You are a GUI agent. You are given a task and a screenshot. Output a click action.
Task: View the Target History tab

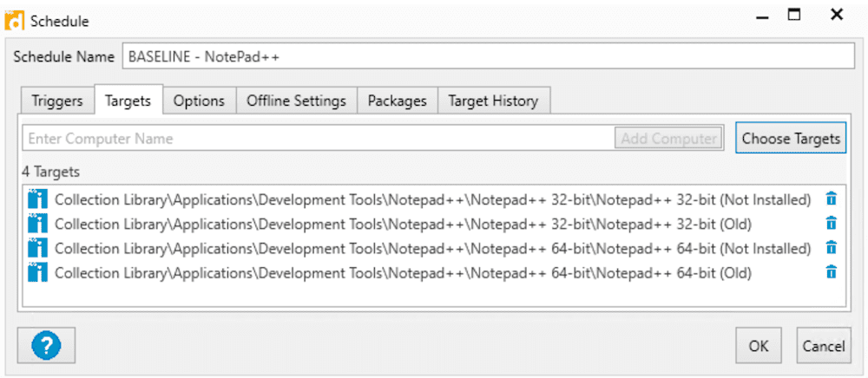click(x=493, y=101)
